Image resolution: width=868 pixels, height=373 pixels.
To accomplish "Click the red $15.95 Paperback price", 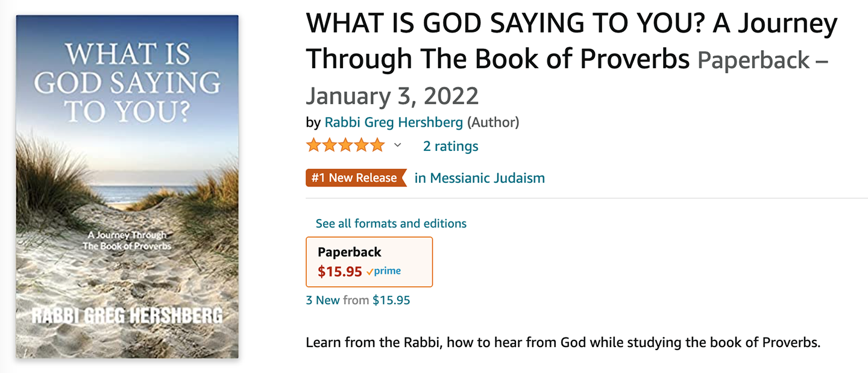I will [x=340, y=272].
